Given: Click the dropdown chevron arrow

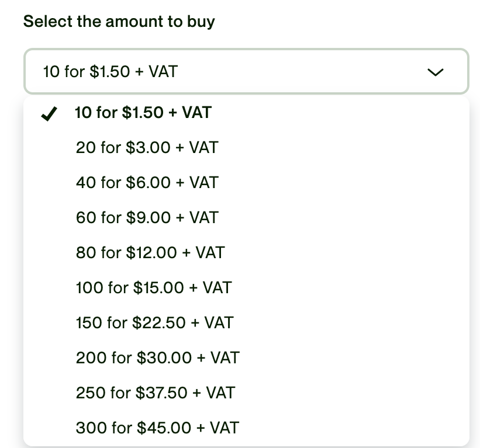Looking at the screenshot, I should 436,72.
